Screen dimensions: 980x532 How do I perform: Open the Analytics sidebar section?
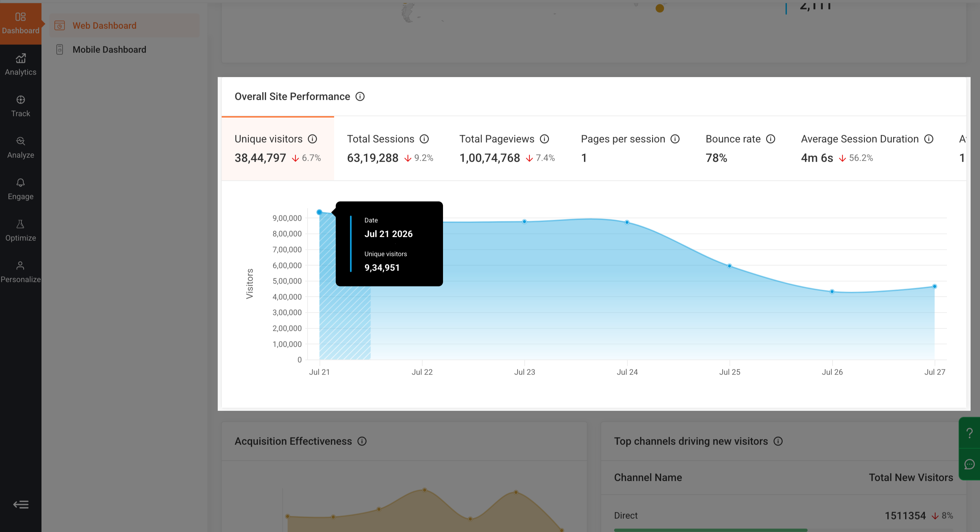click(x=20, y=65)
